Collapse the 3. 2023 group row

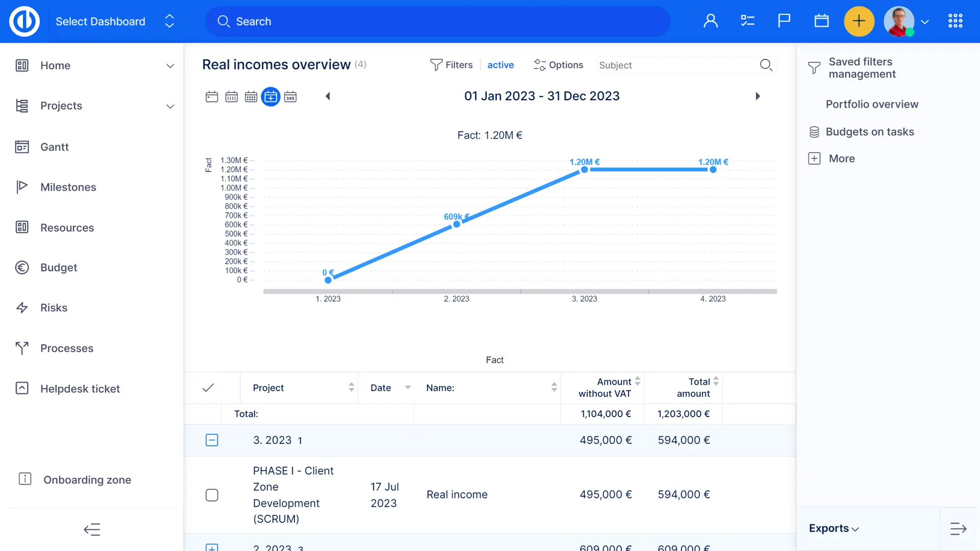212,440
